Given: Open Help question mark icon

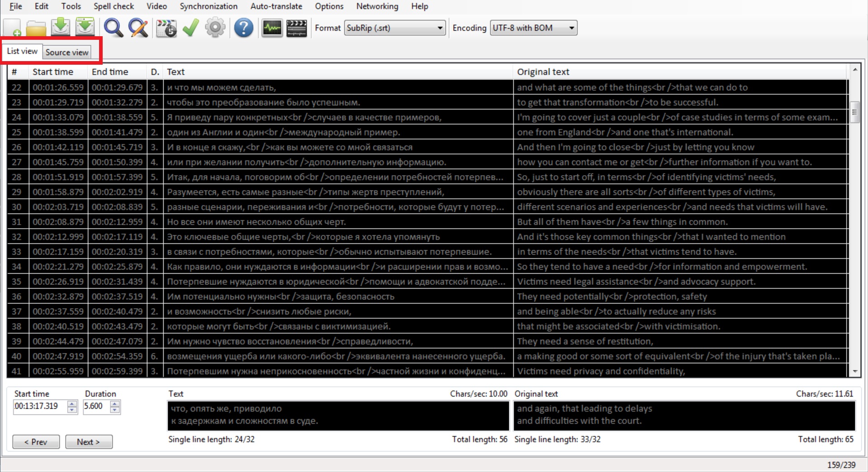Looking at the screenshot, I should [x=243, y=28].
